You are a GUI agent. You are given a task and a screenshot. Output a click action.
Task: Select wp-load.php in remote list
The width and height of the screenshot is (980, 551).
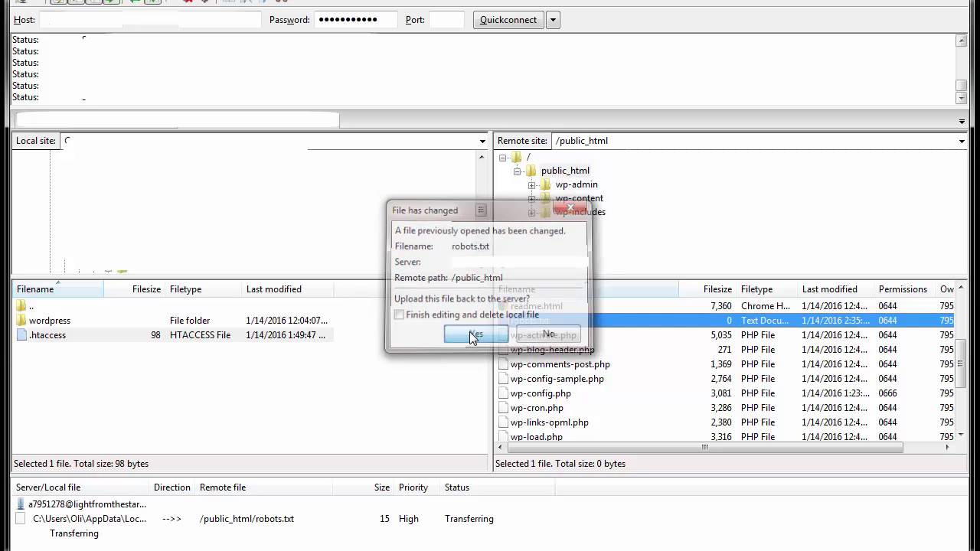(537, 437)
